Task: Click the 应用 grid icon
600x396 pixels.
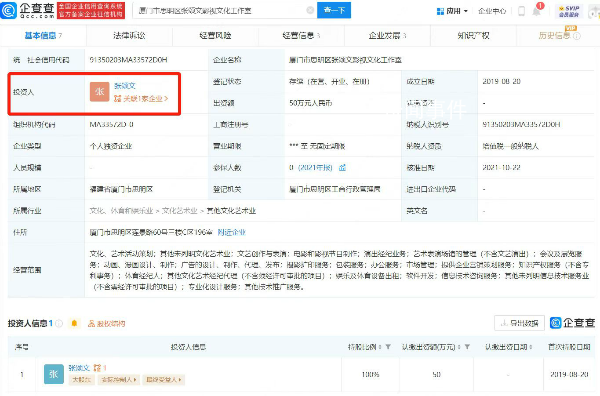Action: coord(440,11)
